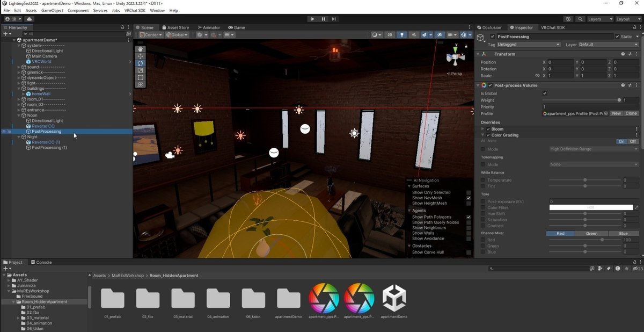Uncheck the Is Global checkbox
Viewport: 644px width, 332px height.
pyautogui.click(x=545, y=93)
